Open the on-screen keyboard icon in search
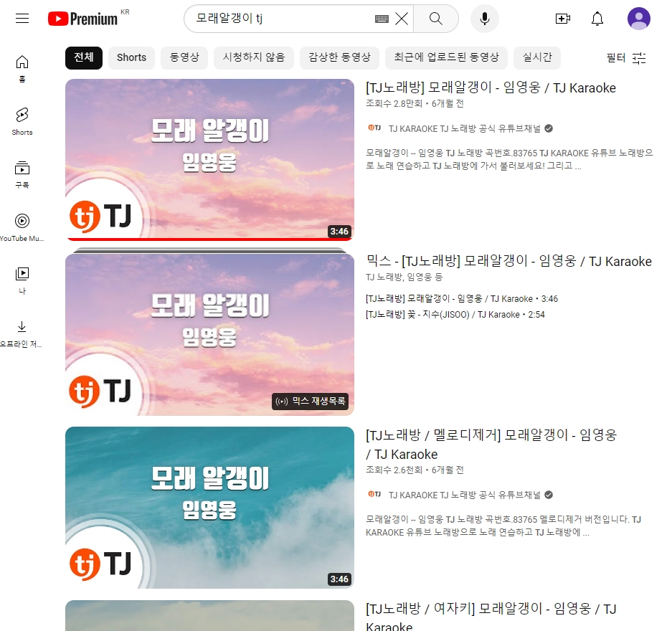Screen dimensions: 672x631 [x=382, y=19]
